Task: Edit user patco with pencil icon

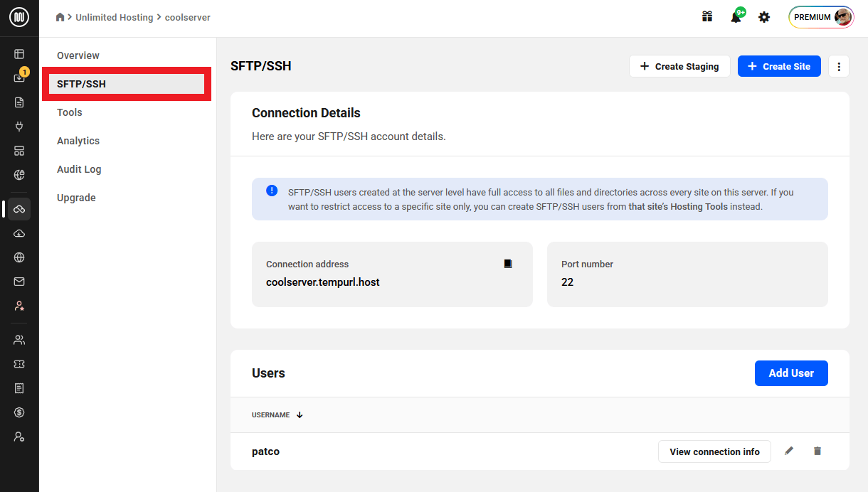Action: click(x=789, y=451)
